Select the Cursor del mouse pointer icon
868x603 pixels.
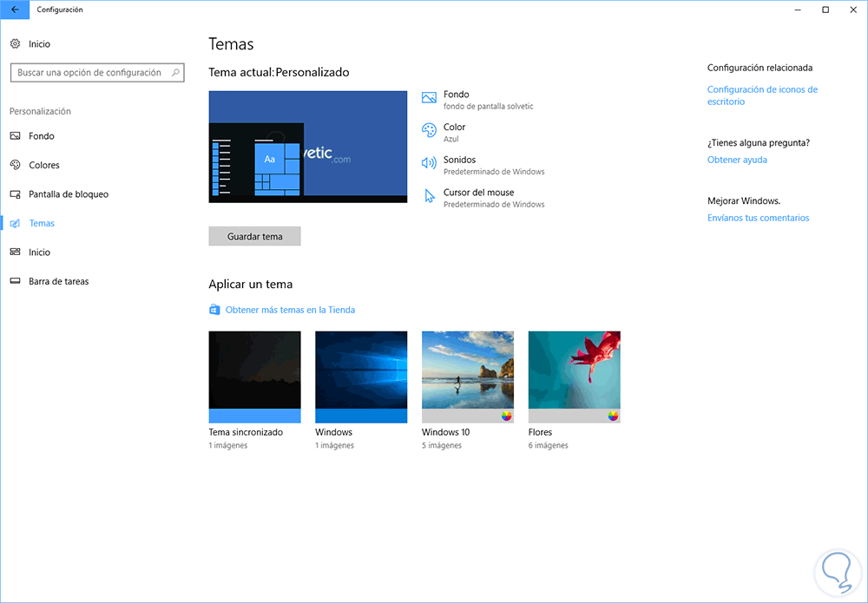tap(429, 196)
